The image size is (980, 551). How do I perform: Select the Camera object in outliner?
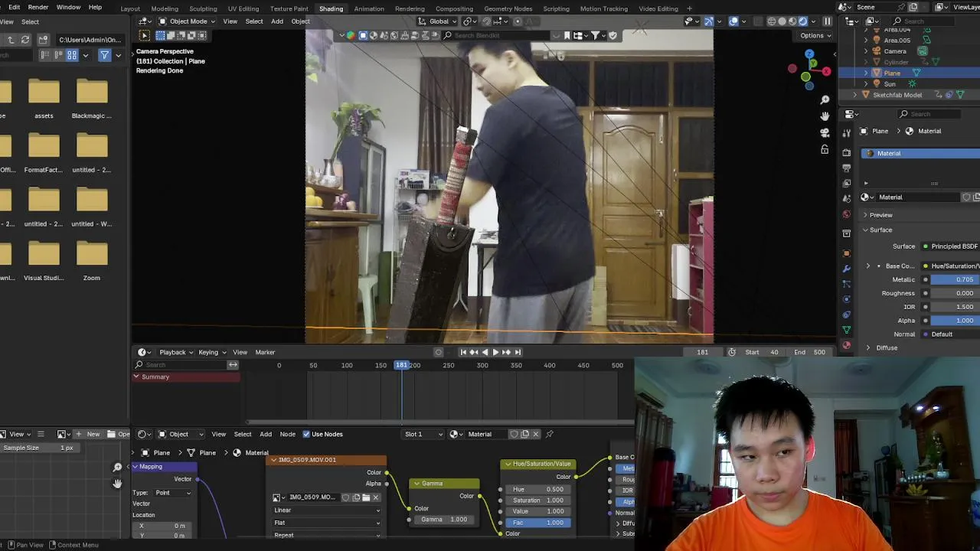[895, 51]
